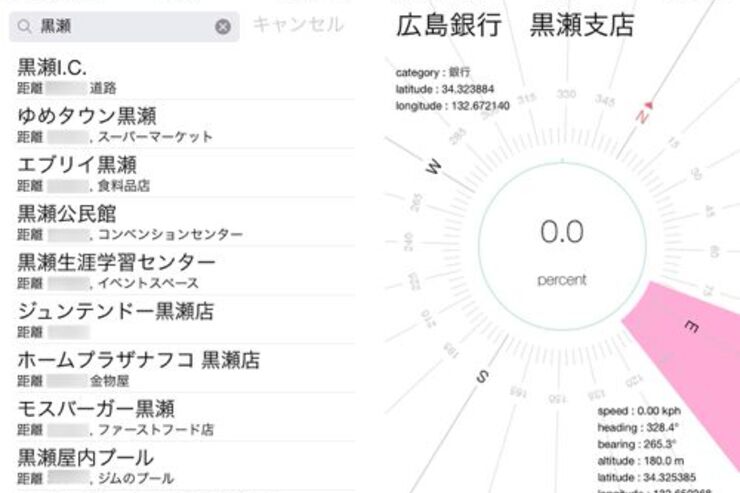Choose 黒瀬公民館 from the list
This screenshot has width=740, height=493.
[185, 222]
